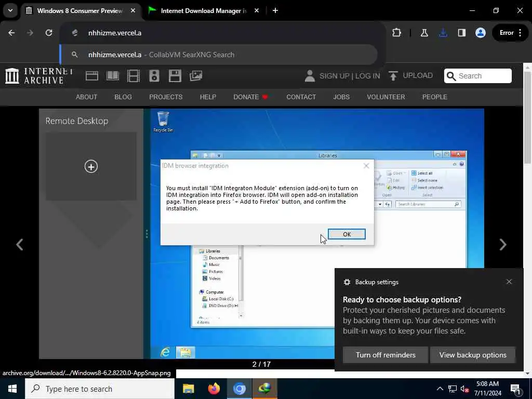532x399 pixels.
Task: Show the browser downloads
Action: (x=443, y=33)
